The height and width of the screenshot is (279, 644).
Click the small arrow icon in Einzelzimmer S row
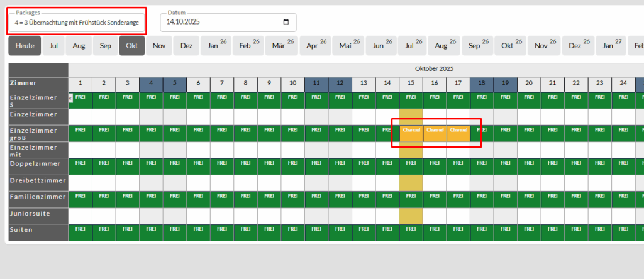click(x=70, y=97)
